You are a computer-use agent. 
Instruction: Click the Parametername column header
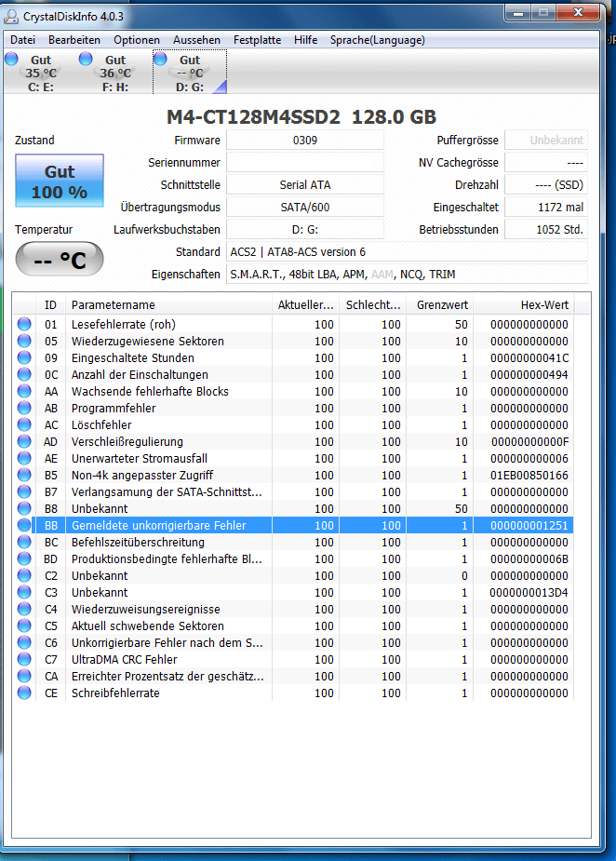pyautogui.click(x=168, y=304)
